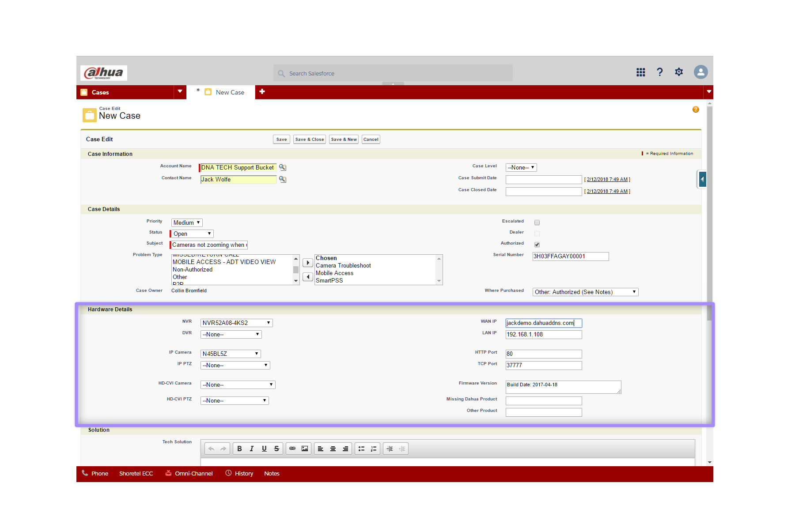Open Account Name lookup magnifier

click(283, 168)
